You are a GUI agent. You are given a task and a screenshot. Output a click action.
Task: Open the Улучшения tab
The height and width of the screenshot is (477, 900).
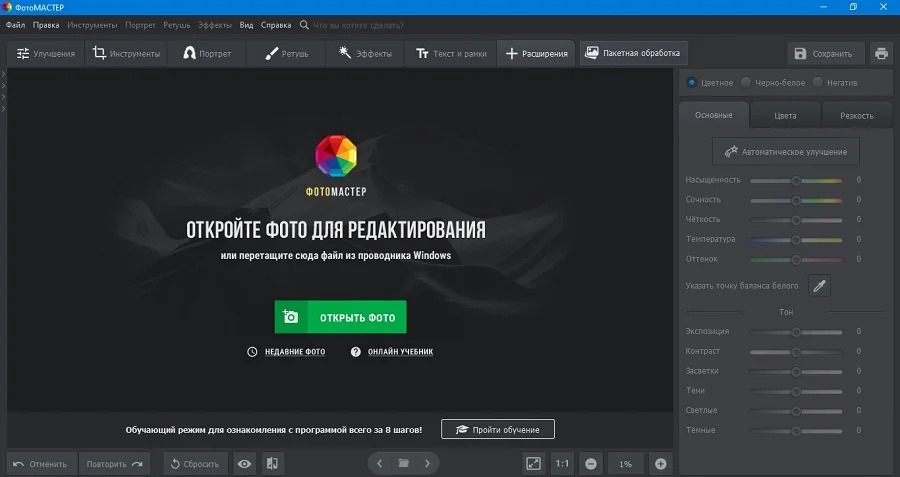(x=46, y=53)
